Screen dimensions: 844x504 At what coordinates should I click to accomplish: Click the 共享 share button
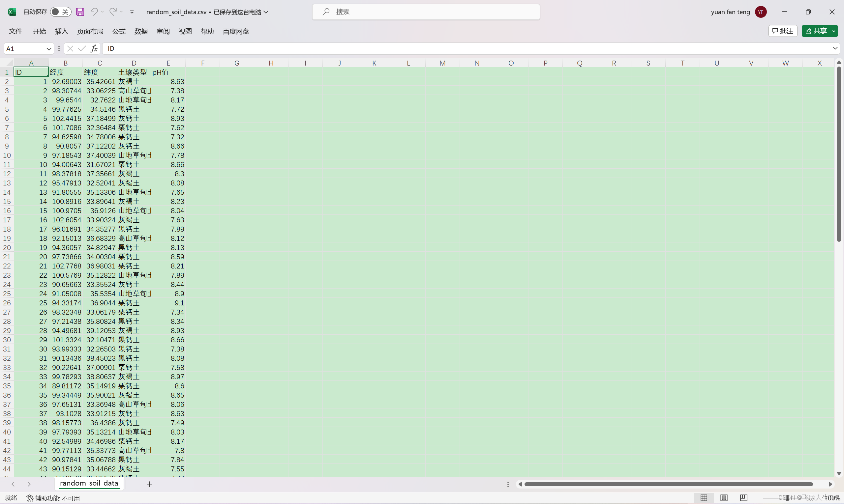tap(816, 31)
